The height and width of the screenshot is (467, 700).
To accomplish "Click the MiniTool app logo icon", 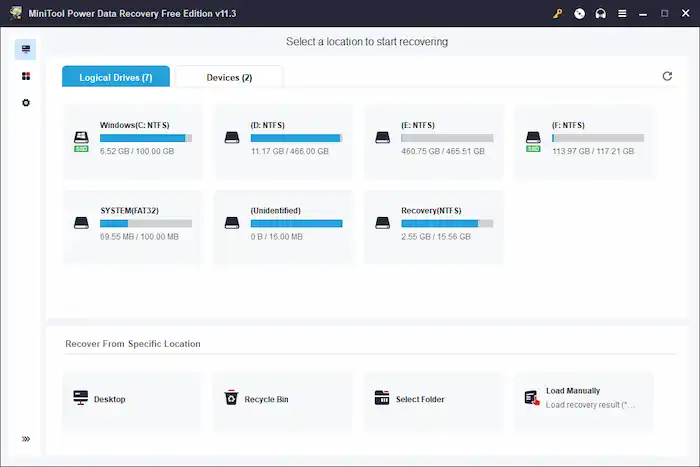I will click(x=16, y=13).
